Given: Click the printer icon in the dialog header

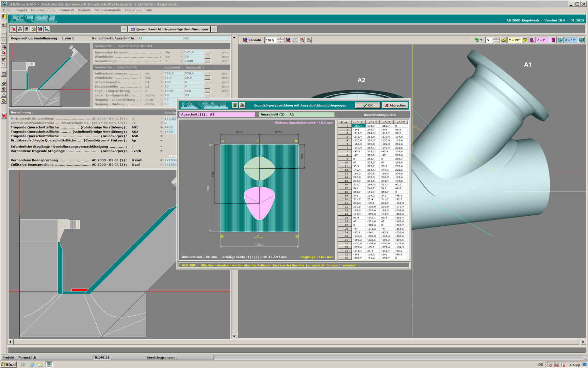Looking at the screenshot, I should coord(242,105).
